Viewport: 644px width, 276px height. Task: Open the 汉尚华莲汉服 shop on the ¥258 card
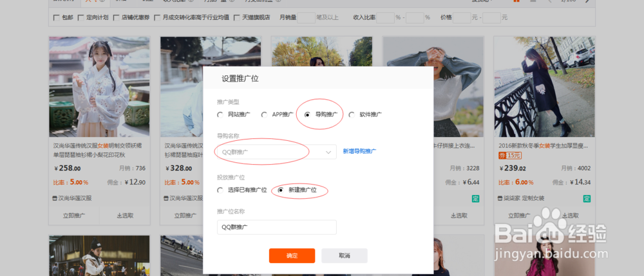coord(75,198)
